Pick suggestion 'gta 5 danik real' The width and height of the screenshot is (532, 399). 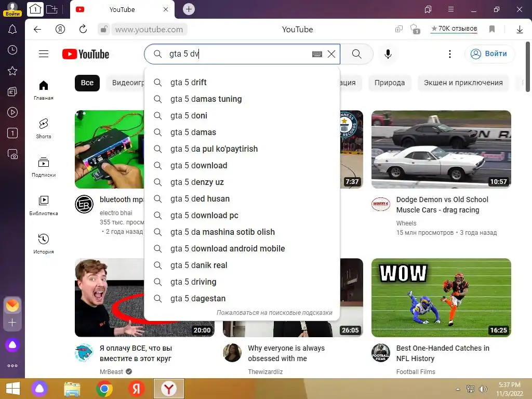click(242, 265)
